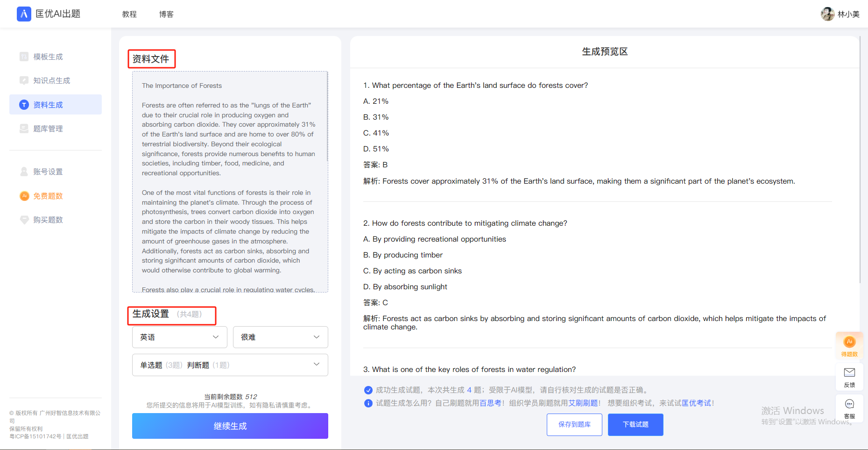Click the 匡优出题 footer link
Screen dimensions: 868x450
[78, 436]
